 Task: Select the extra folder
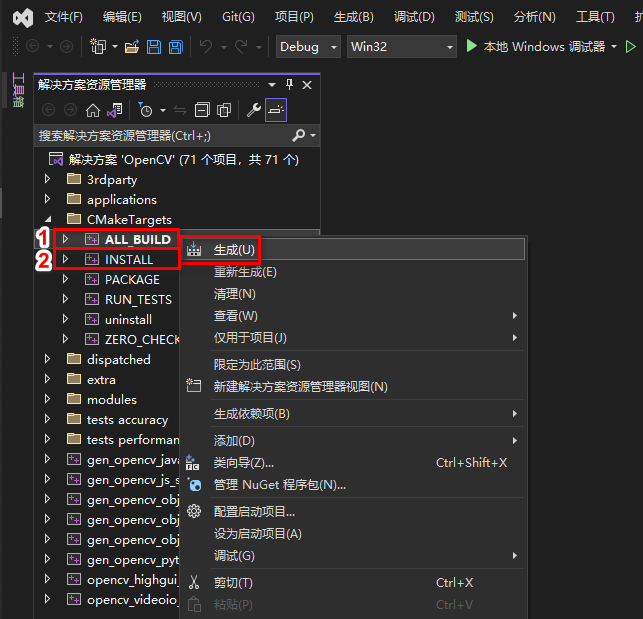point(101,379)
